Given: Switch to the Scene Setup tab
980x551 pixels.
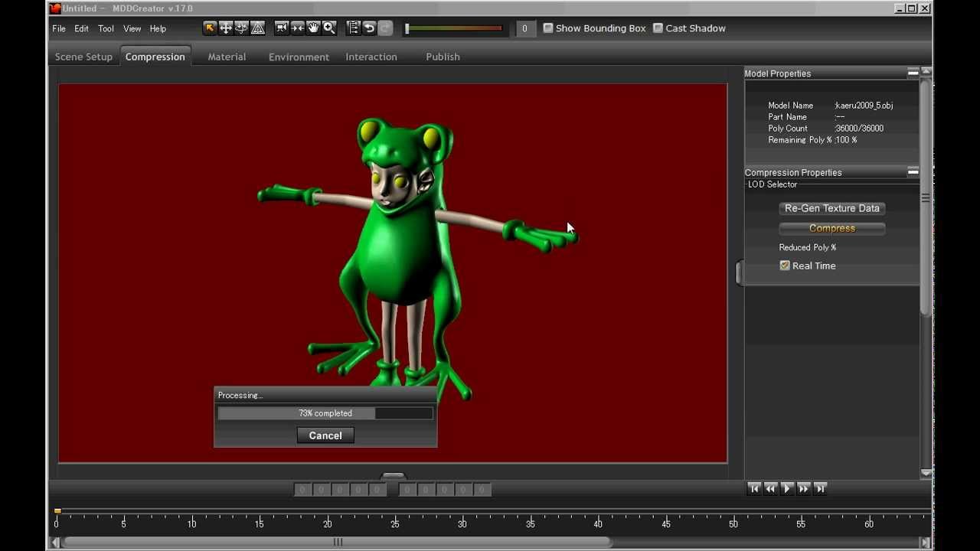Looking at the screenshot, I should point(83,57).
